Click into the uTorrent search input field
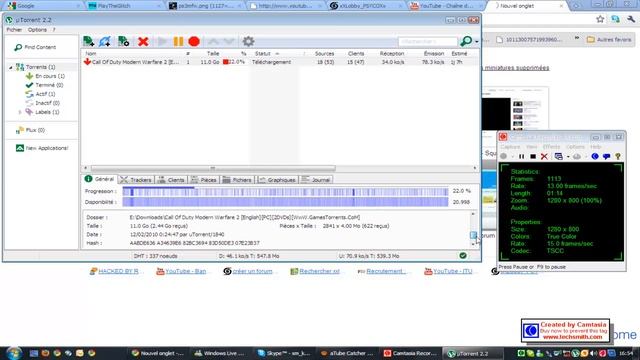The height and width of the screenshot is (360, 640). (427, 41)
